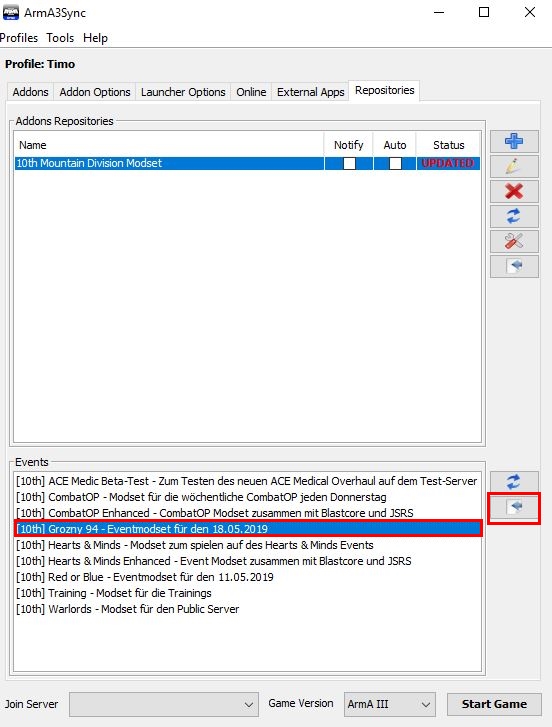Open the Tools menu
This screenshot has width=552, height=727.
(x=60, y=38)
